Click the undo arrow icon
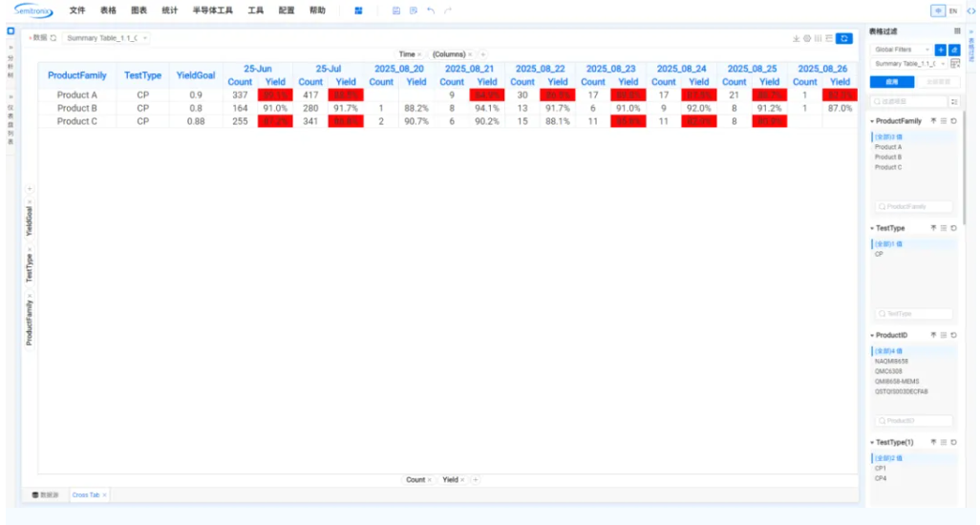The height and width of the screenshot is (525, 980). pos(431,10)
